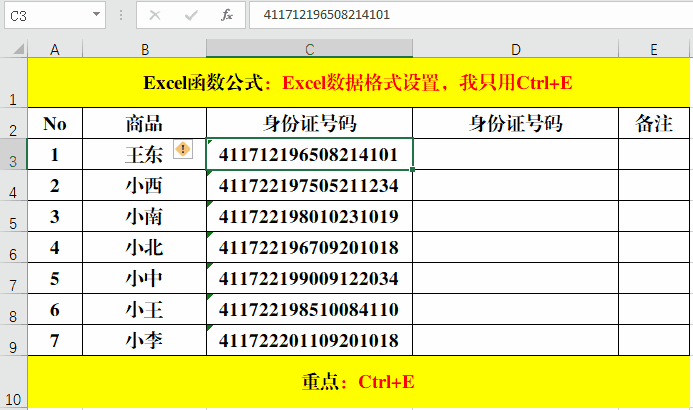Select row 5 header
This screenshot has height=410, width=693.
point(13,216)
